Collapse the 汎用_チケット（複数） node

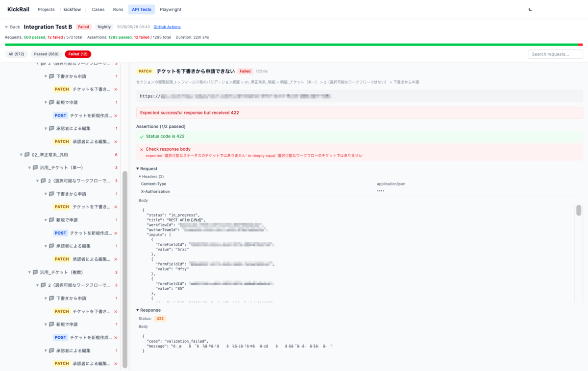[x=29, y=272]
